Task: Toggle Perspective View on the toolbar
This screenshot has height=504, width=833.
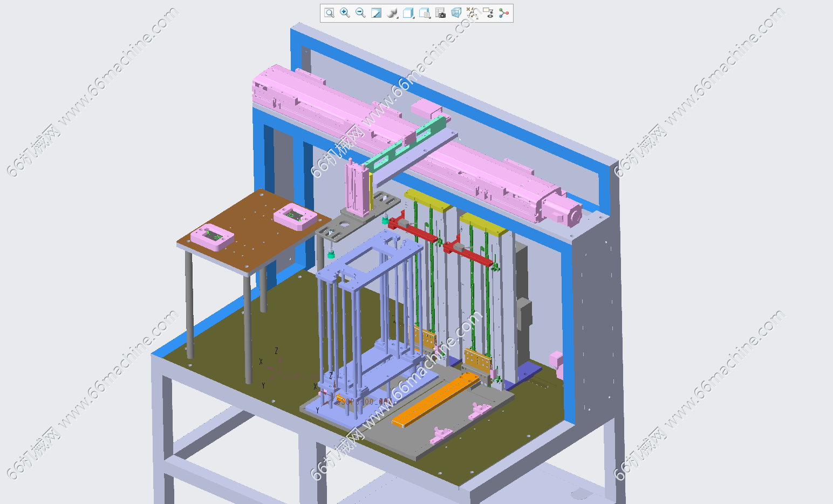Action: click(x=456, y=13)
